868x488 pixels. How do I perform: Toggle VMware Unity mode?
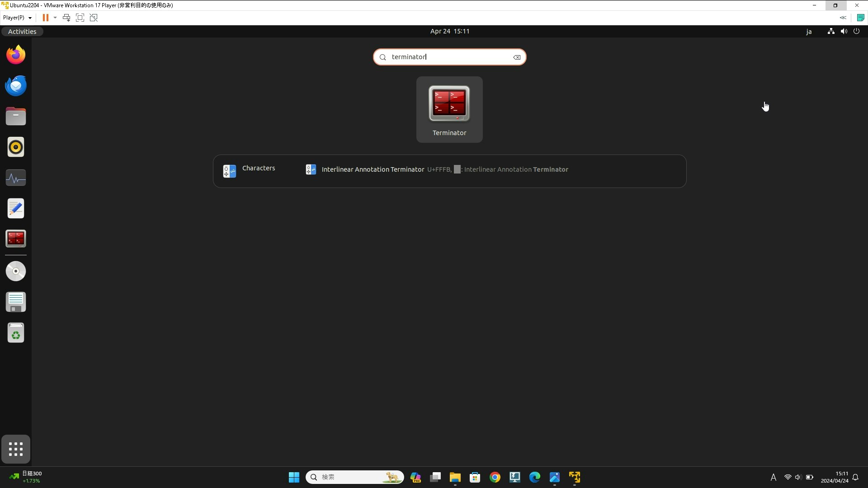(94, 18)
